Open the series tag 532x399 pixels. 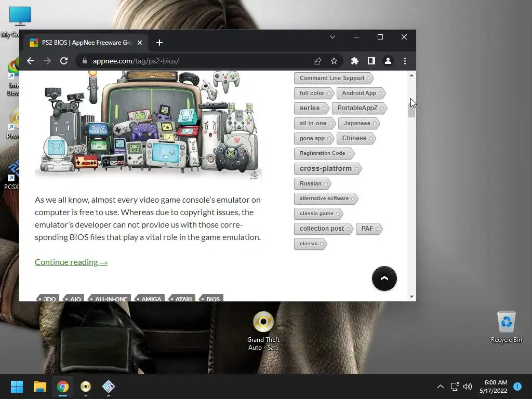312,108
